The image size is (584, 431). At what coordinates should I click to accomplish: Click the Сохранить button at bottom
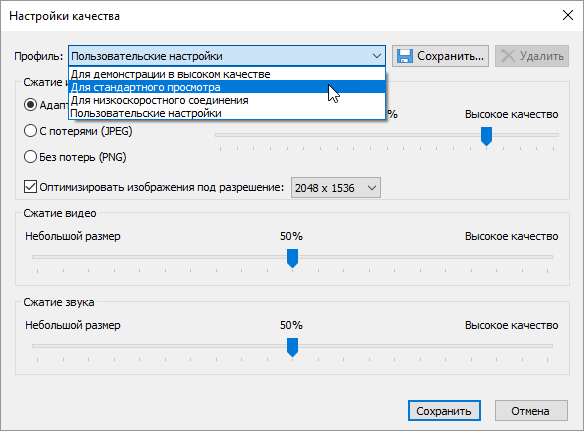(x=444, y=411)
